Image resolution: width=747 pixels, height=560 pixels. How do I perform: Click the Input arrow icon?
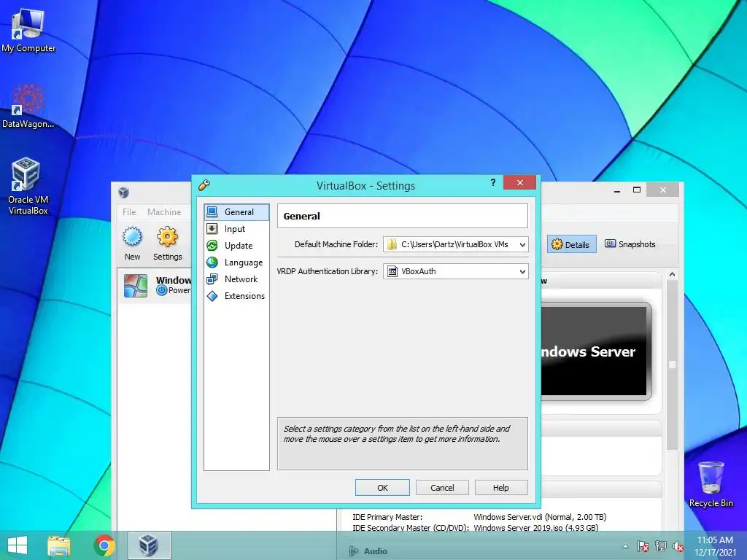click(212, 229)
